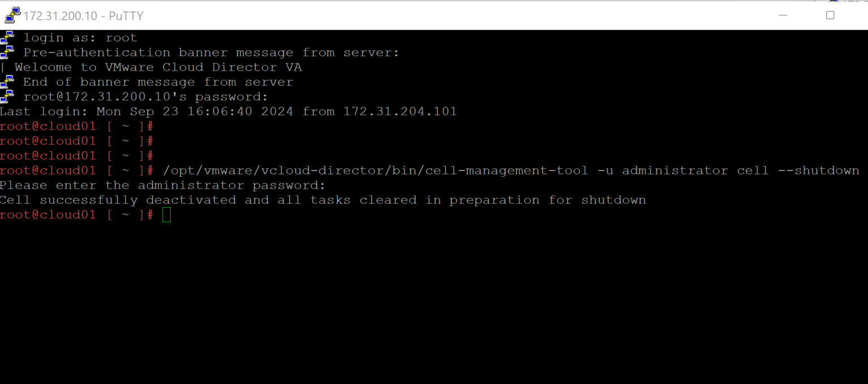Click the PuTTY icon on the pre-authentication banner line
This screenshot has height=384, width=868.
click(7, 51)
